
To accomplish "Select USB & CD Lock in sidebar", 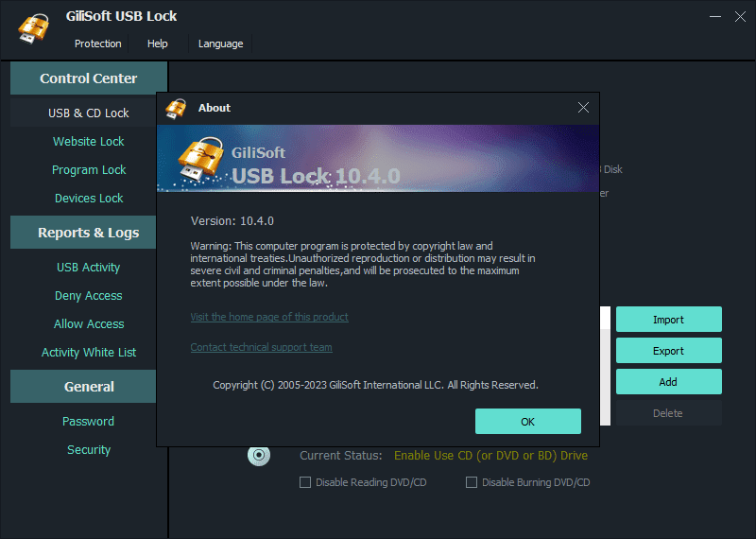I will 89,113.
